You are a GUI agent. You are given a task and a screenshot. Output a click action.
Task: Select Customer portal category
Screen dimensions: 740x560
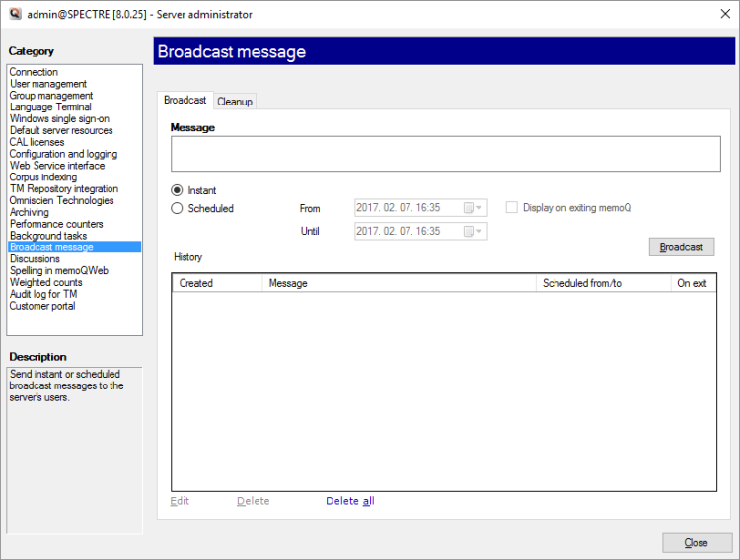[42, 306]
